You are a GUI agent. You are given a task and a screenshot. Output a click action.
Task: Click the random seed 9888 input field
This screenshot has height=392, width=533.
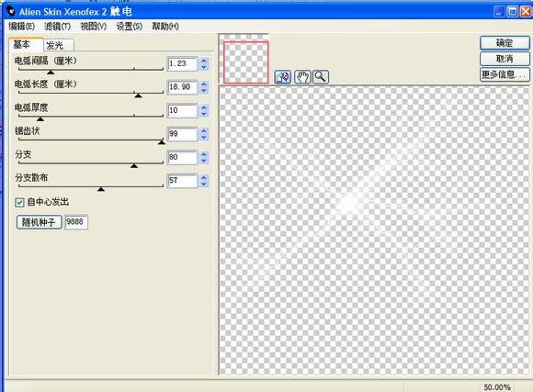click(75, 222)
